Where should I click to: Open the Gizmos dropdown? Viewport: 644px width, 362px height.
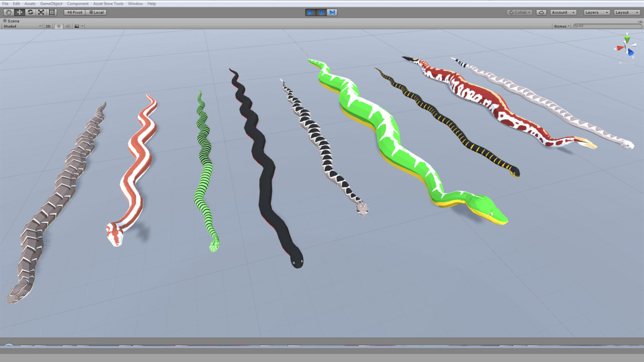coord(561,25)
